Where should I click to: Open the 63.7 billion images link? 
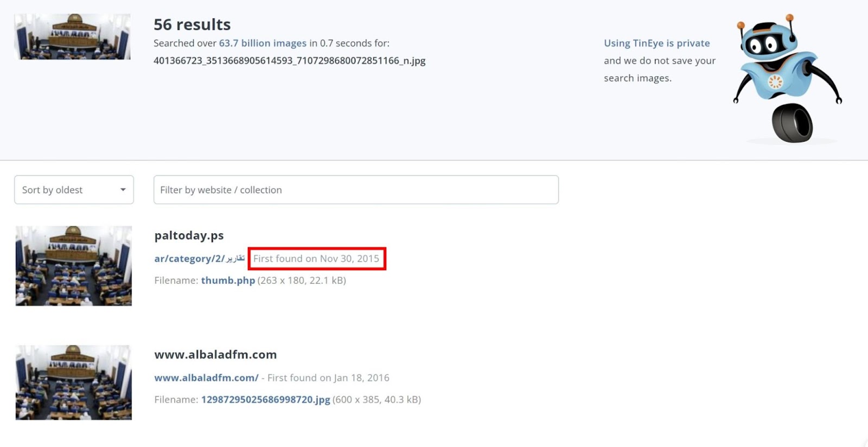click(263, 43)
